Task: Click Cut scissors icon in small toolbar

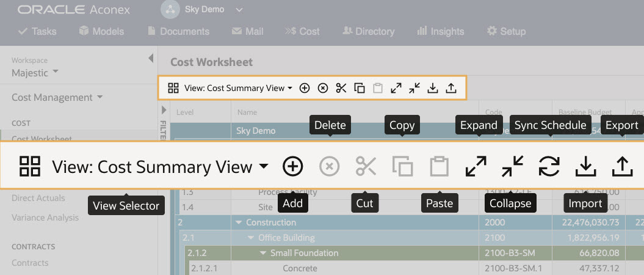Action: pyautogui.click(x=341, y=88)
